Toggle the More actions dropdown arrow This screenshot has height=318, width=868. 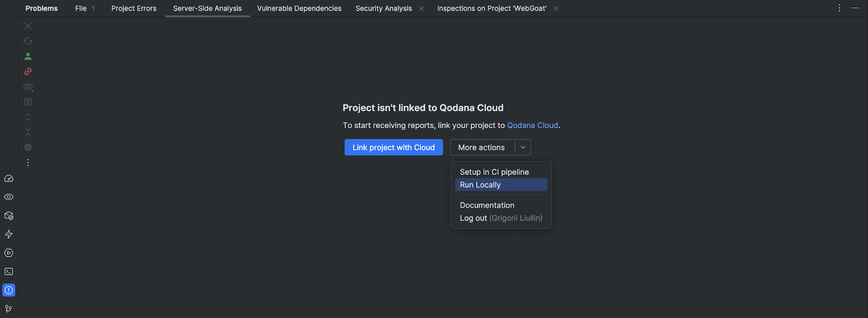tap(523, 148)
